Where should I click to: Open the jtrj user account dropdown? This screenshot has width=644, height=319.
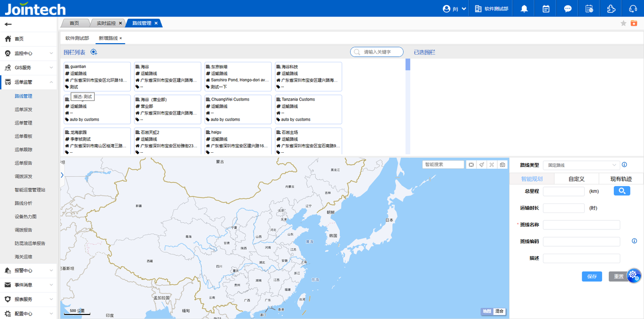[454, 9]
